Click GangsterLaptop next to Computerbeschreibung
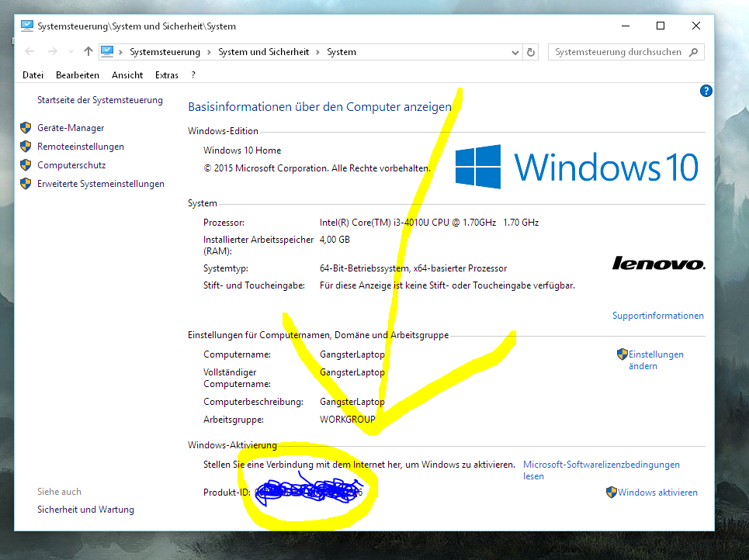749x560 pixels. 352,402
